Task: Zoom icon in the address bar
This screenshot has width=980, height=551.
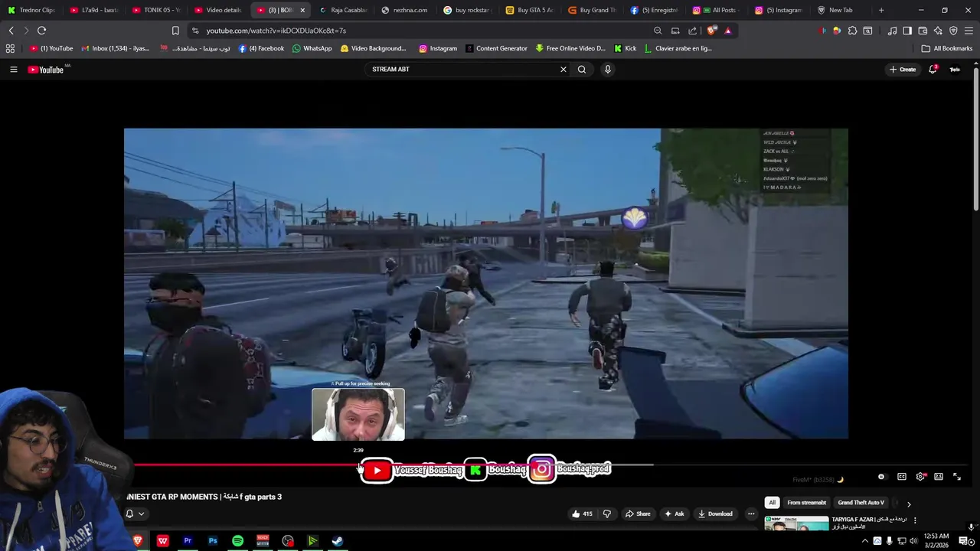Action: coord(658,31)
